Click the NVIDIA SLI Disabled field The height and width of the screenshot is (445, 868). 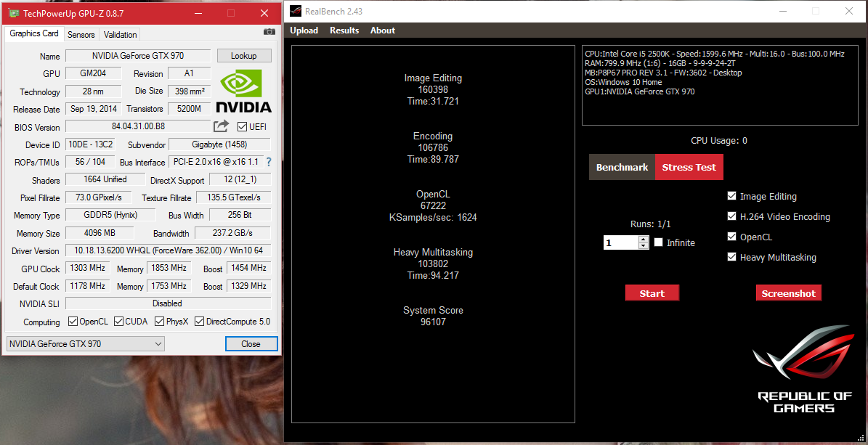pyautogui.click(x=169, y=303)
